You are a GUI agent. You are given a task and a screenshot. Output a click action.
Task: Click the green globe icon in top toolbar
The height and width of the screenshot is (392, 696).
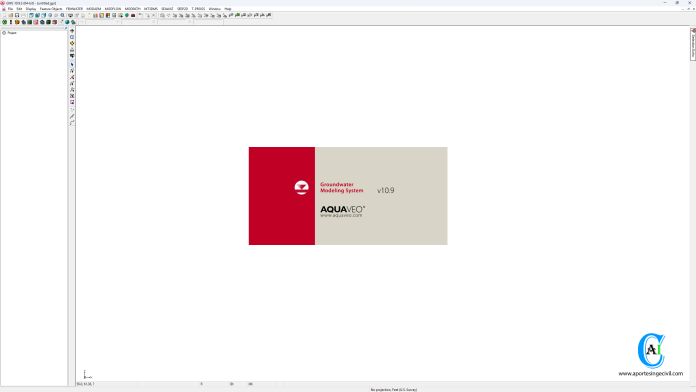coord(127,15)
